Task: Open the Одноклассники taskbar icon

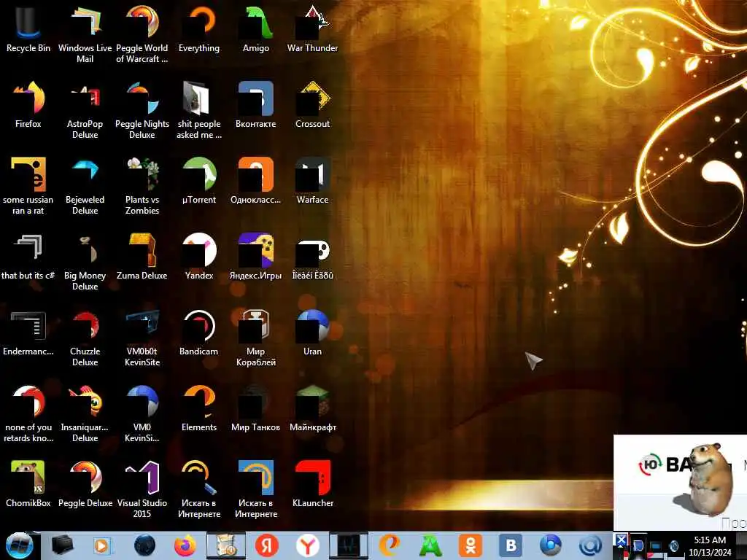Action: point(471,545)
